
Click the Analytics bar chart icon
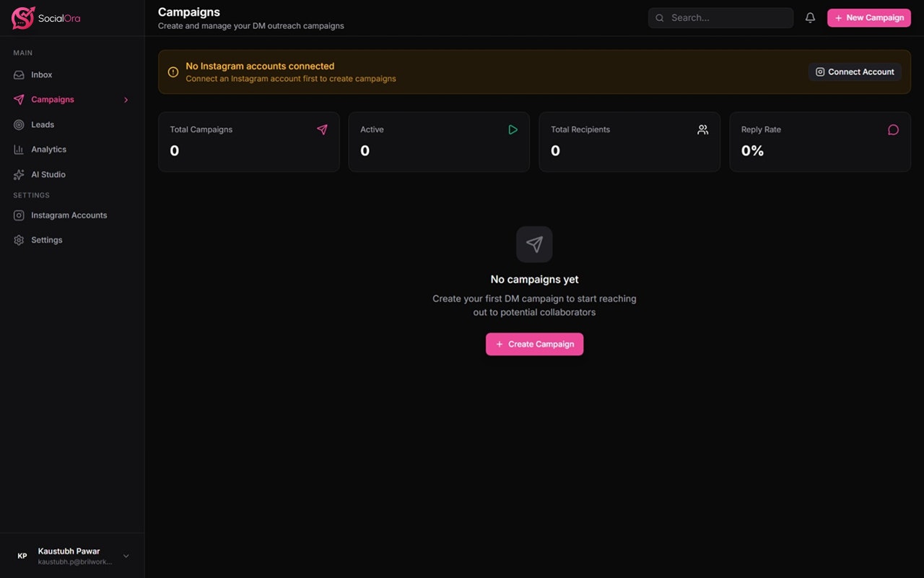tap(19, 150)
